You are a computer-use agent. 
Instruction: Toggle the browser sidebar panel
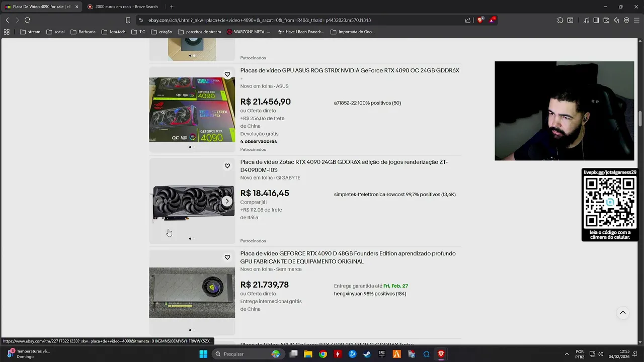(596, 20)
